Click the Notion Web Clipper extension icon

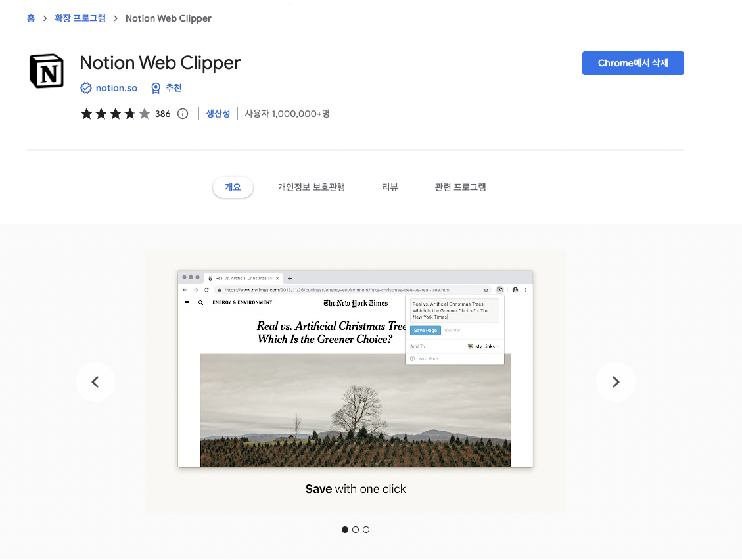coord(500,291)
